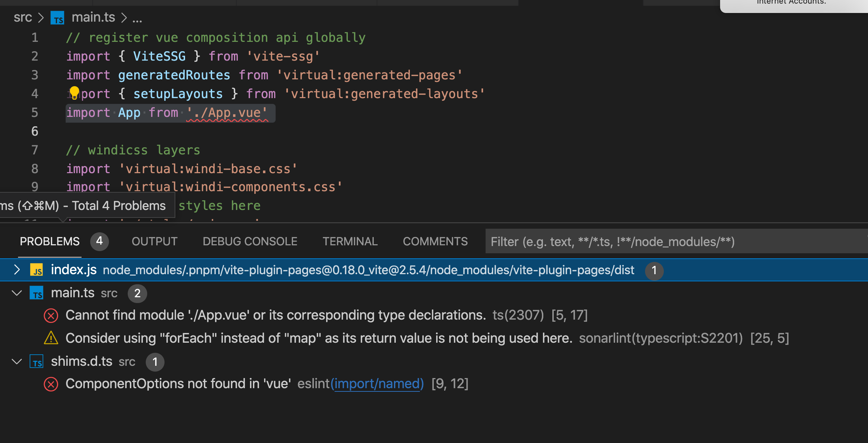Click the error icon for ComponentOptions not found
Viewport: 868px width, 443px height.
51,384
